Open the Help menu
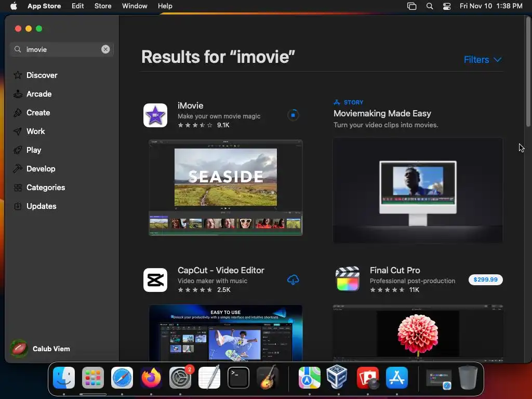This screenshot has height=399, width=532. point(165,6)
